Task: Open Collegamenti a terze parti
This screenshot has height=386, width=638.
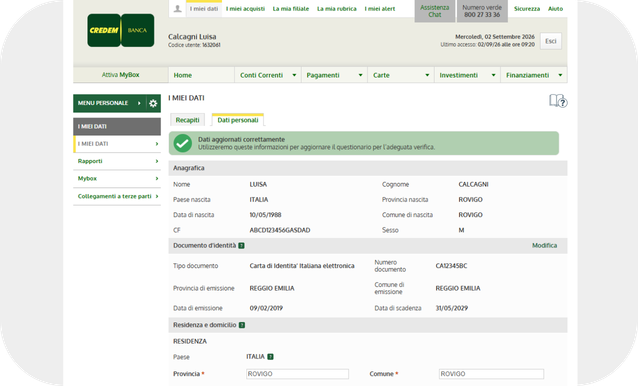Action: pyautogui.click(x=117, y=196)
